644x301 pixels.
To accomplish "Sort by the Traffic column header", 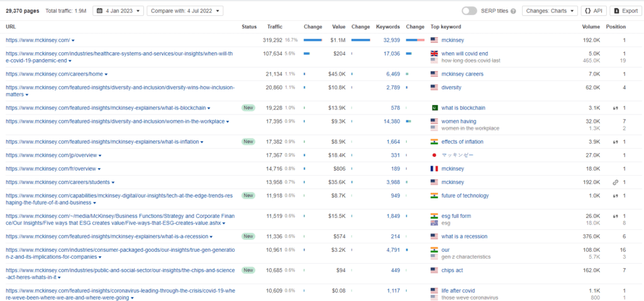I will click(x=275, y=26).
